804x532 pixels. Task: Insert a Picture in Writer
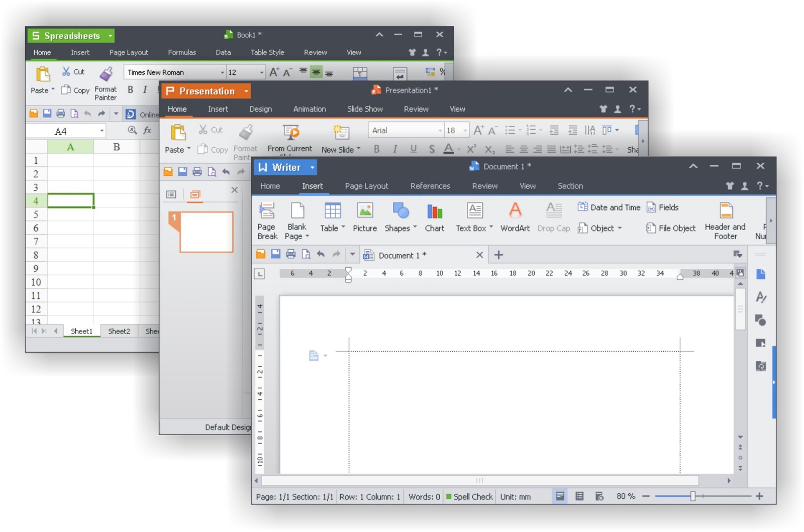(365, 217)
